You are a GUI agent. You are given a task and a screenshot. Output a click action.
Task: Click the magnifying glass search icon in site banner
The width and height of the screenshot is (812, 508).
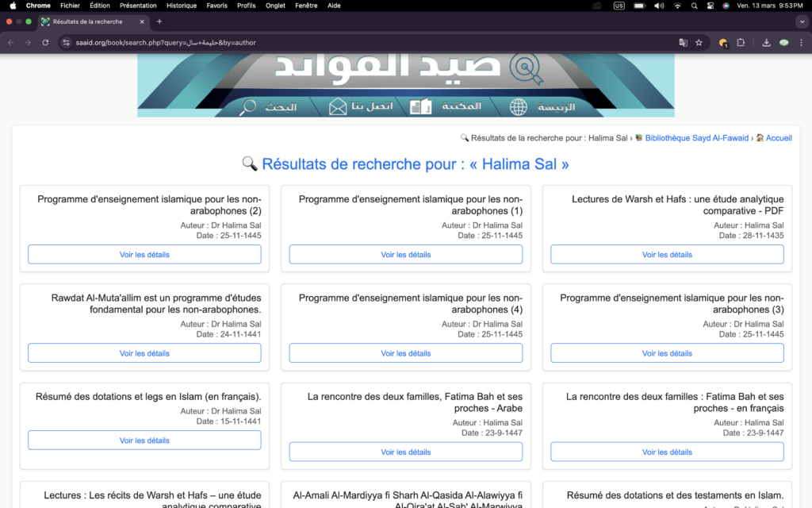(x=248, y=107)
